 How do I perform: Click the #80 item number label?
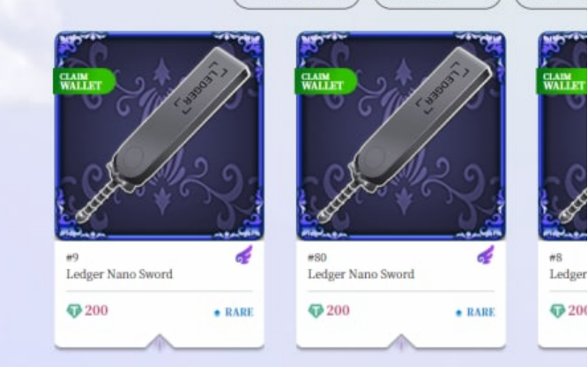pyautogui.click(x=317, y=258)
